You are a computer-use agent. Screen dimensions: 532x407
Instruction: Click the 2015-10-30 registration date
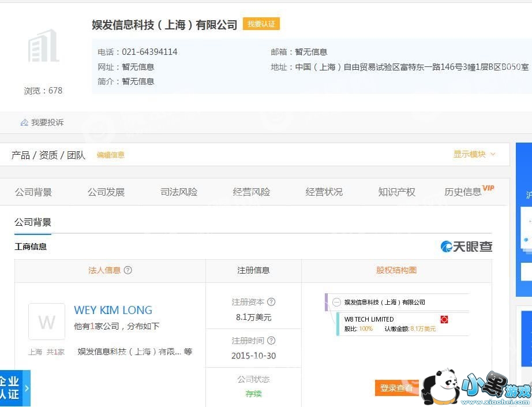(253, 356)
